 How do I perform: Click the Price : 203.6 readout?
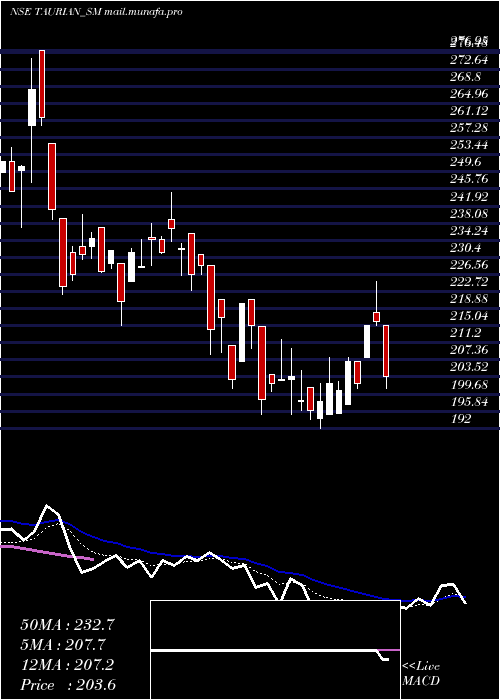point(68,685)
